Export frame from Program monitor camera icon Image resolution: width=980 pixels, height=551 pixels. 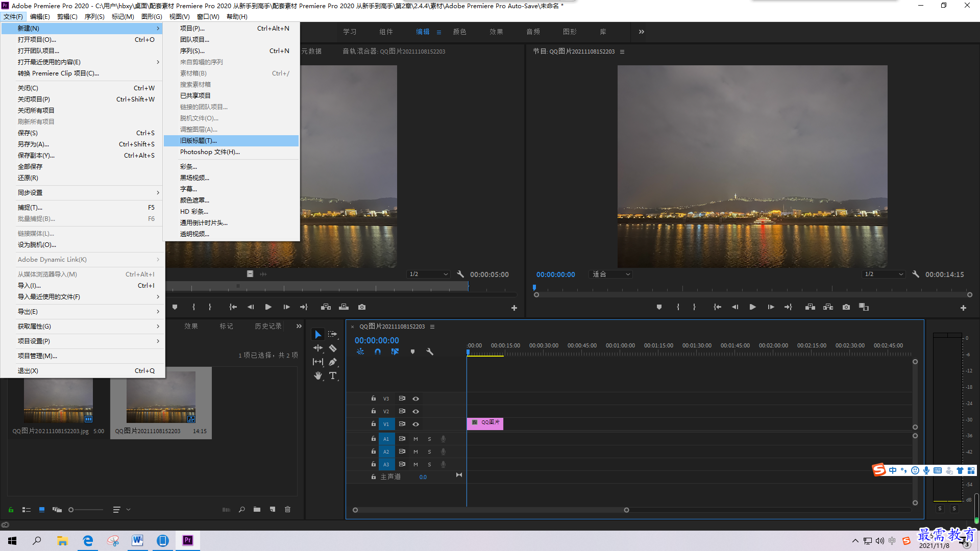click(846, 307)
